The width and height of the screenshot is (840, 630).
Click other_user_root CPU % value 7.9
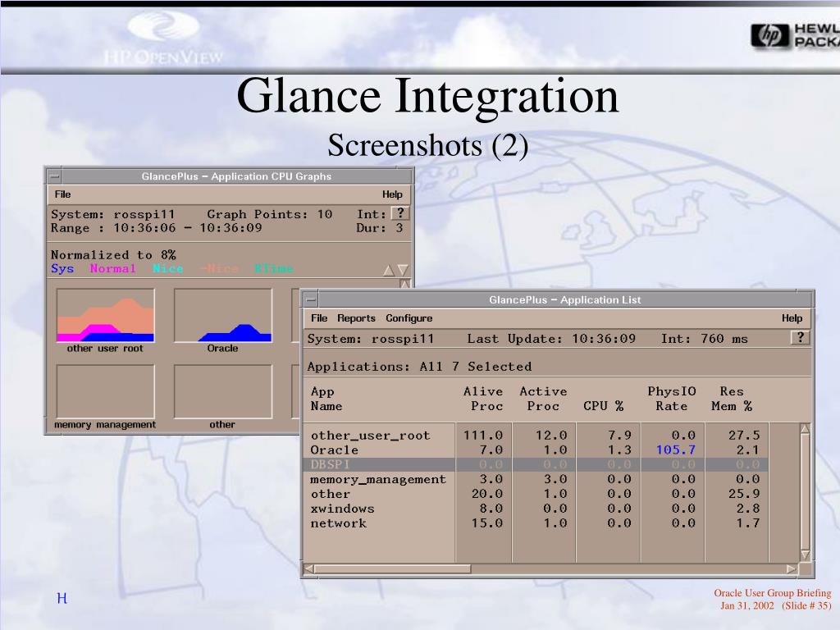619,436
